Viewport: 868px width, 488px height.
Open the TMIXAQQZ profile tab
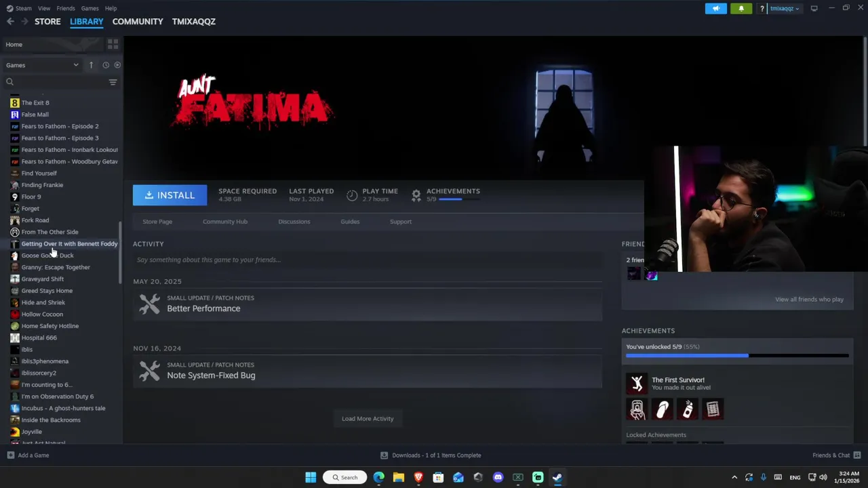click(194, 22)
